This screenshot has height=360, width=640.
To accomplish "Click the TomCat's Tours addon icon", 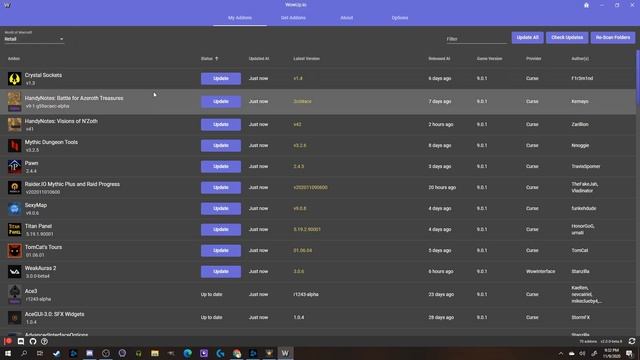I will 14,251.
